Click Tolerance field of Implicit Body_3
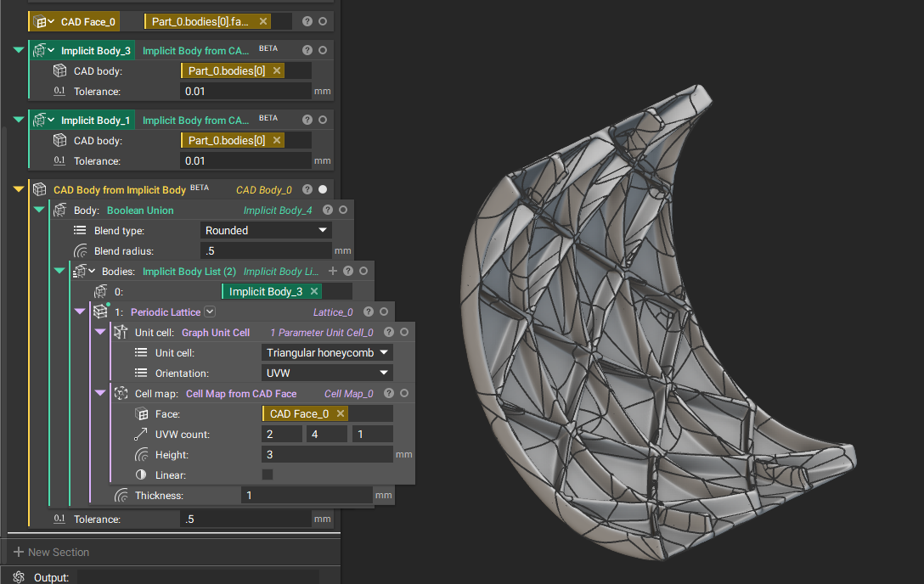Viewport: 924px width, 584px height. (245, 92)
